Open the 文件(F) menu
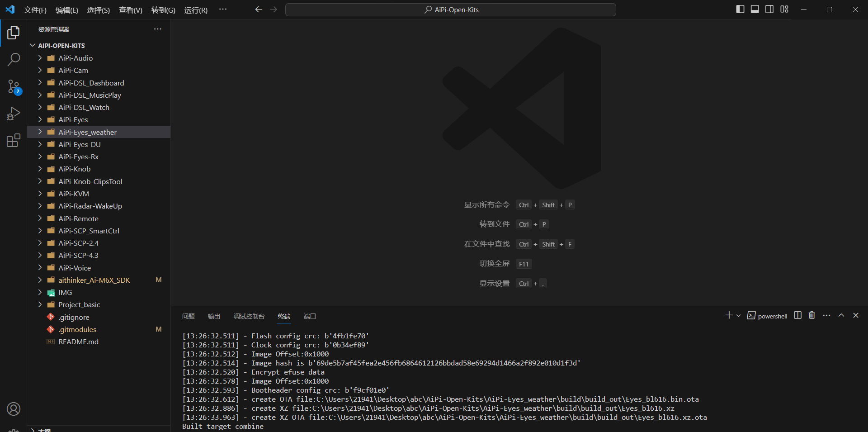 click(x=35, y=10)
